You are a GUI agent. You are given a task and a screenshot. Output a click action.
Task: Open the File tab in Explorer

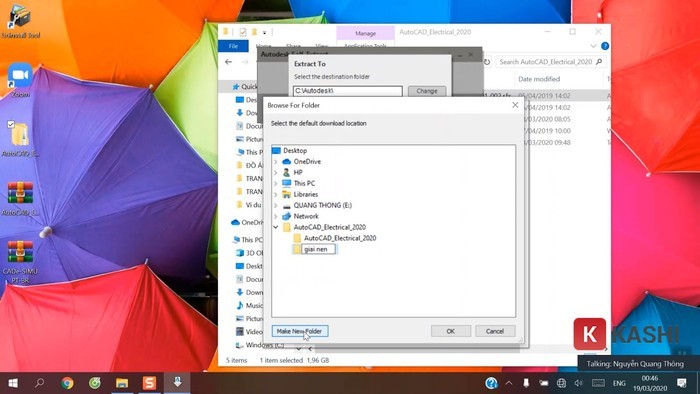pyautogui.click(x=233, y=46)
